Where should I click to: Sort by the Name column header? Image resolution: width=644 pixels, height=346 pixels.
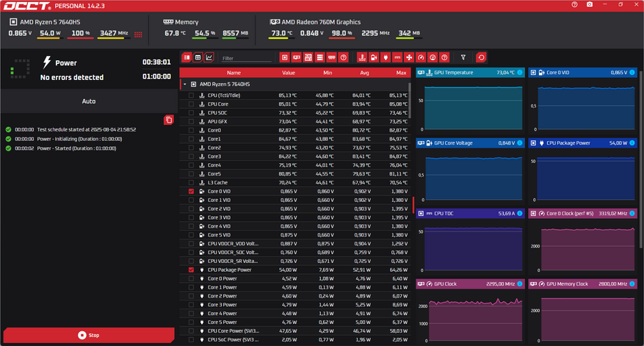(234, 73)
